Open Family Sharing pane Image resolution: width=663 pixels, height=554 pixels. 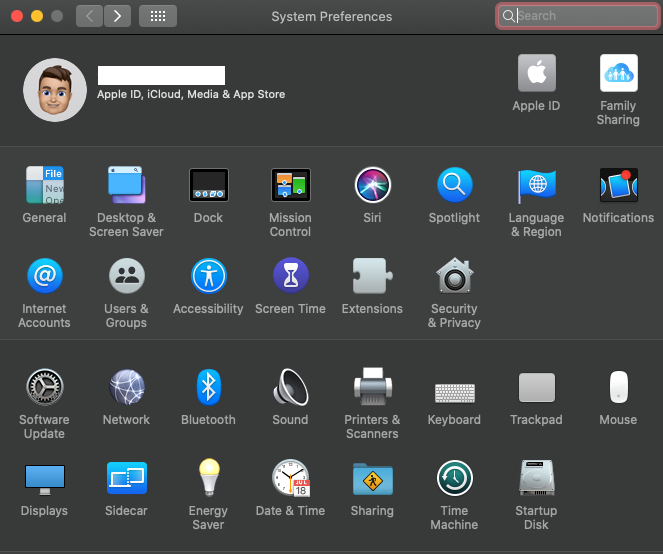619,73
